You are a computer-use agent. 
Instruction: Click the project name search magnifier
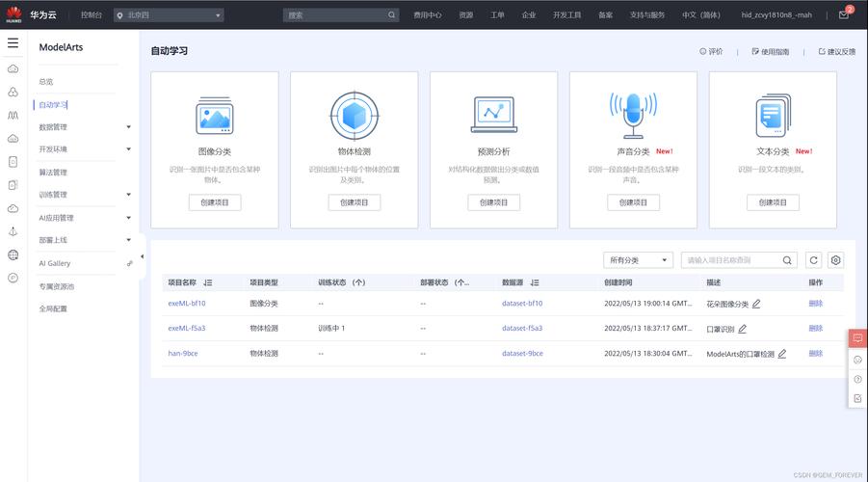tap(787, 260)
